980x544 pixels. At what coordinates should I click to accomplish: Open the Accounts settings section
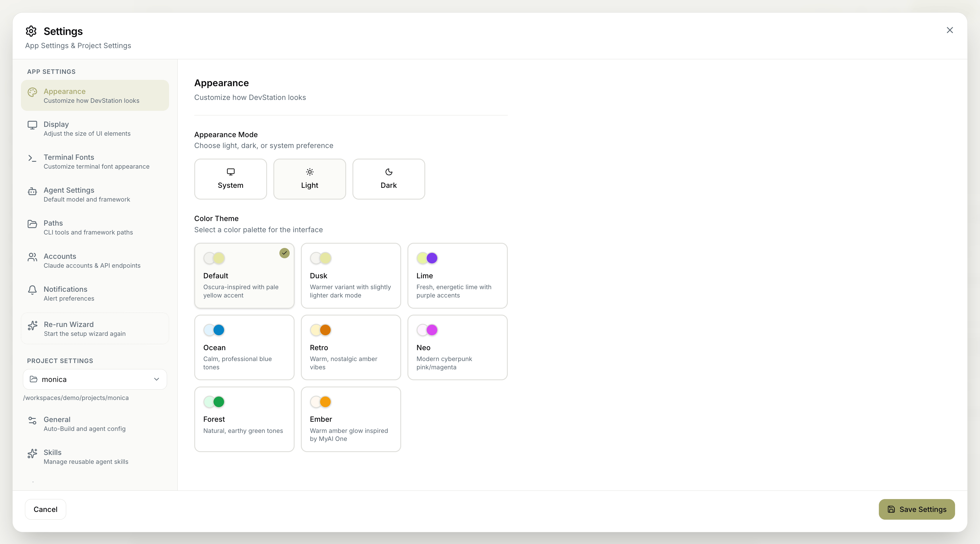[x=95, y=261]
